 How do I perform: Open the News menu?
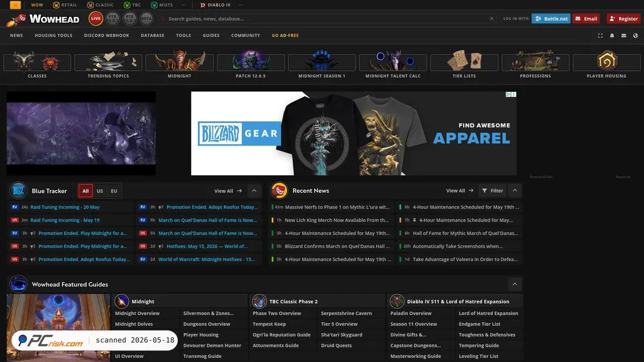click(16, 35)
